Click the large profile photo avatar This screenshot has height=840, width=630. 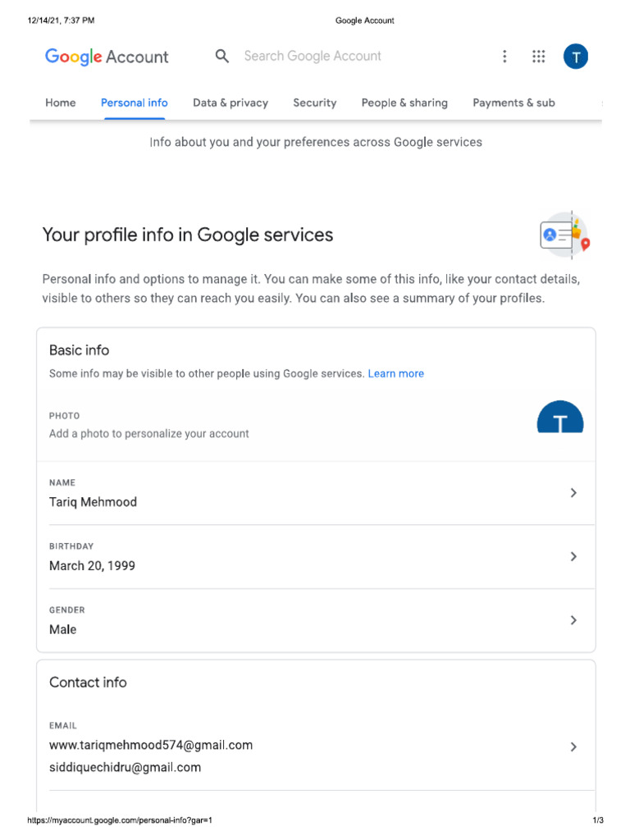[560, 418]
